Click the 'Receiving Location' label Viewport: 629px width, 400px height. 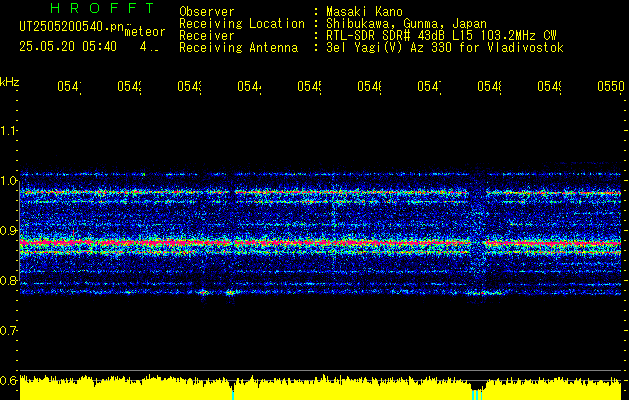click(x=242, y=24)
